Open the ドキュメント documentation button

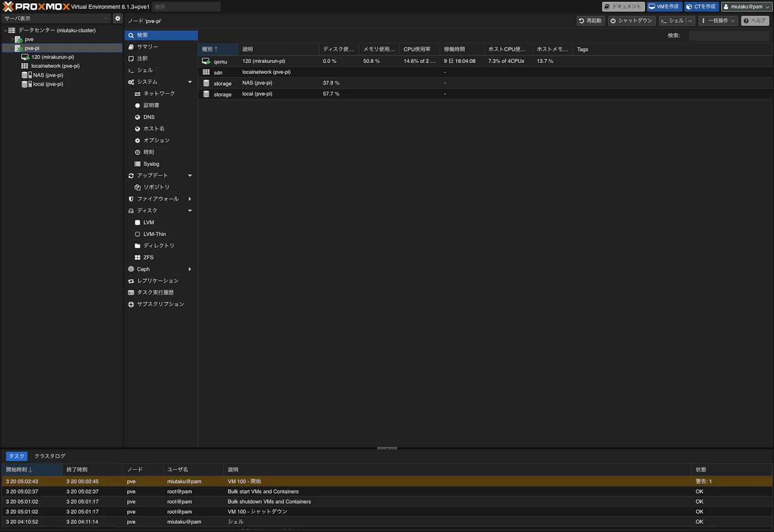tap(623, 7)
